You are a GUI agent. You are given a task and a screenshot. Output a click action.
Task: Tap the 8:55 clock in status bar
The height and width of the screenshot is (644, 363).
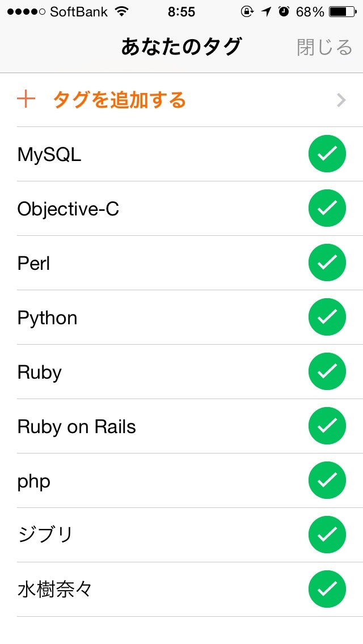181,12
